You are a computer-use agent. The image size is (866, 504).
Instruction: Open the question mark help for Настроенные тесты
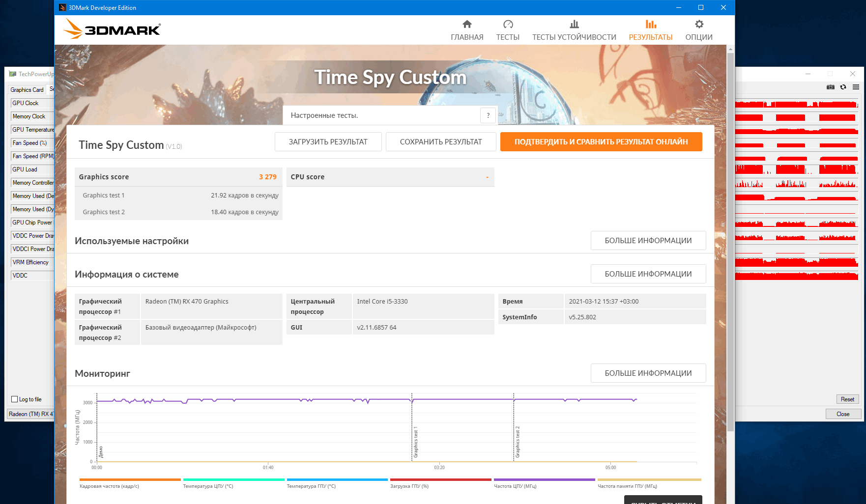pos(488,115)
